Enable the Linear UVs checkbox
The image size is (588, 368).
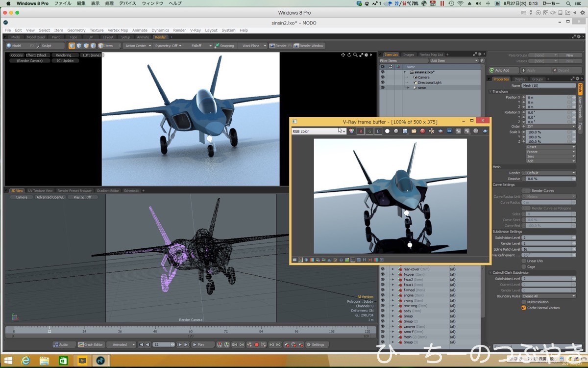coord(524,261)
